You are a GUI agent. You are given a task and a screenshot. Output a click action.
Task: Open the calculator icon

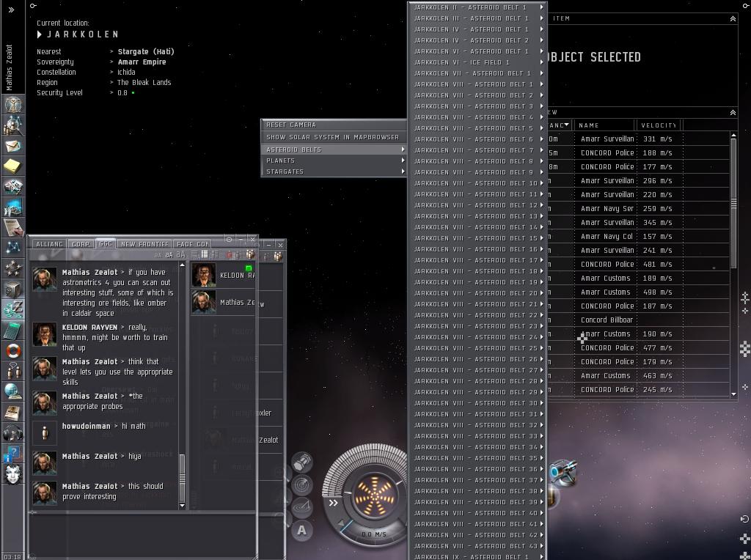tap(13, 330)
